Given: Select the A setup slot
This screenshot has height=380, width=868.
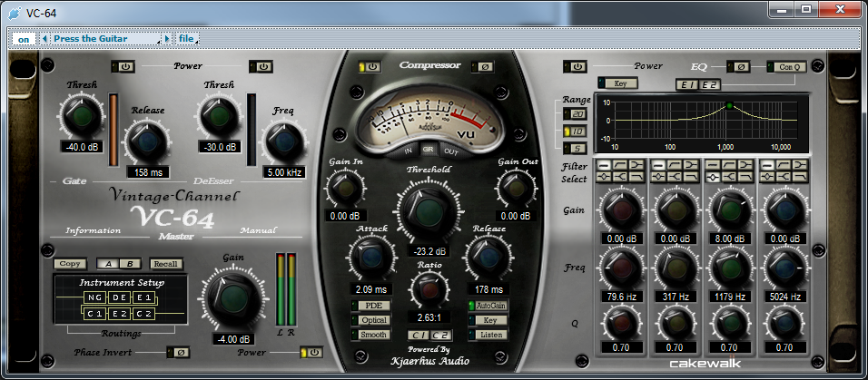Looking at the screenshot, I should pos(107,264).
